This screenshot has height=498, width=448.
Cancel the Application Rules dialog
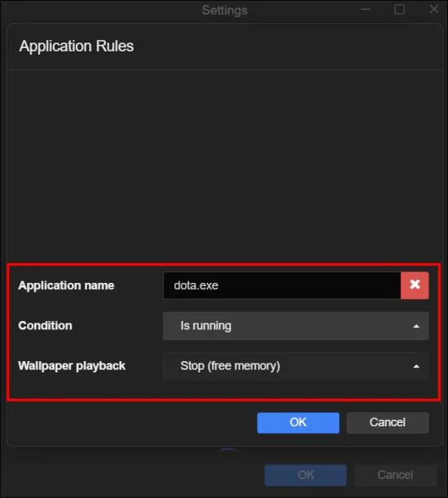[x=388, y=423]
